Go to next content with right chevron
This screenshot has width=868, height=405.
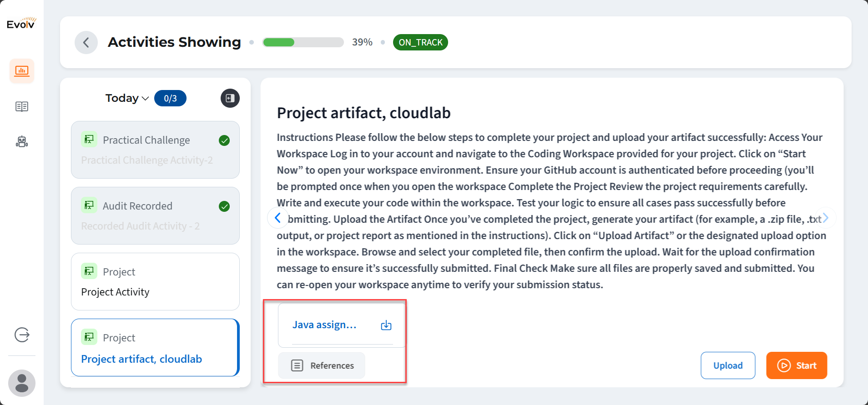click(x=826, y=218)
